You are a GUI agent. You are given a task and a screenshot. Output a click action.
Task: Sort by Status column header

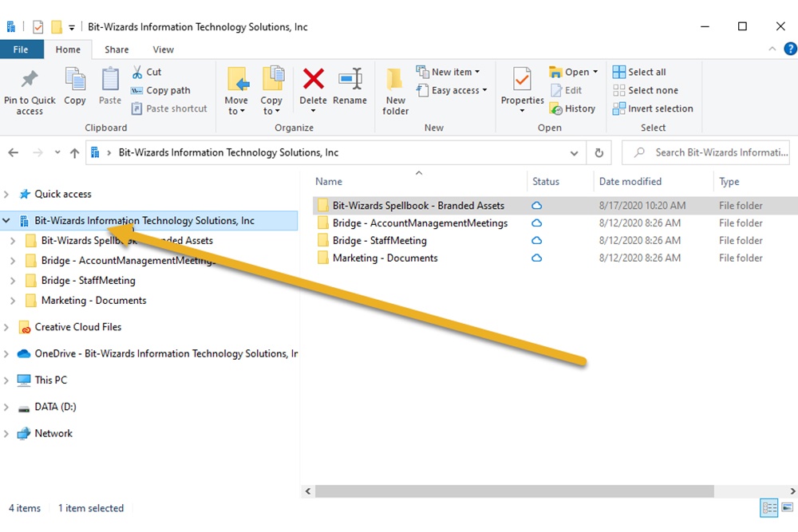point(546,182)
